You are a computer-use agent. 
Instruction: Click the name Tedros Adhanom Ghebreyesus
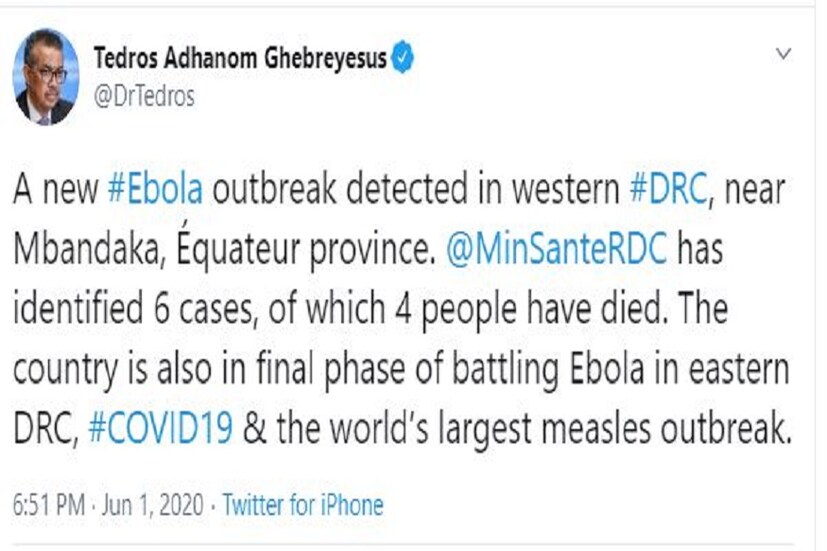point(239,59)
